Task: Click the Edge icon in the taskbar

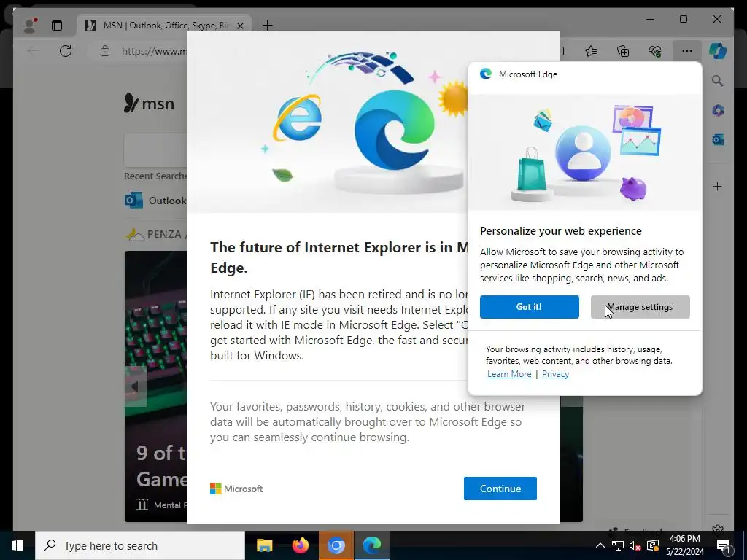Action: 372,545
